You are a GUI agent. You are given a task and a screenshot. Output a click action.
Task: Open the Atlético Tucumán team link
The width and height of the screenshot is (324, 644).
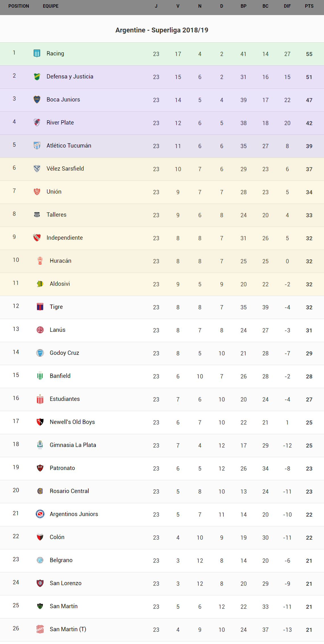click(x=69, y=146)
